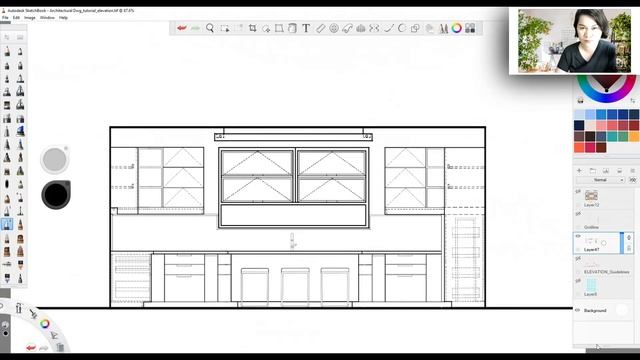Click the add image layer icon
The width and height of the screenshot is (640, 360).
(606, 171)
